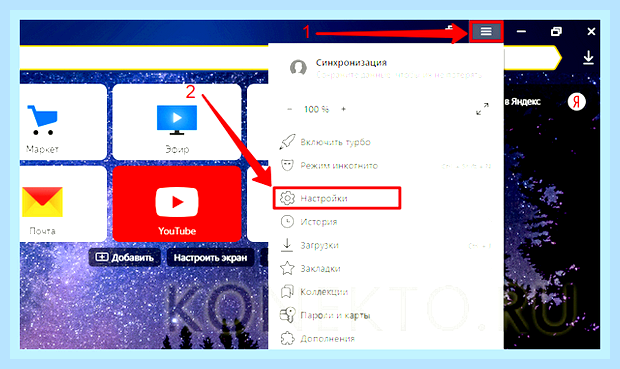Viewport: 620px width, 369px height.
Task: Decrease zoom with the minus button
Action: 289,109
